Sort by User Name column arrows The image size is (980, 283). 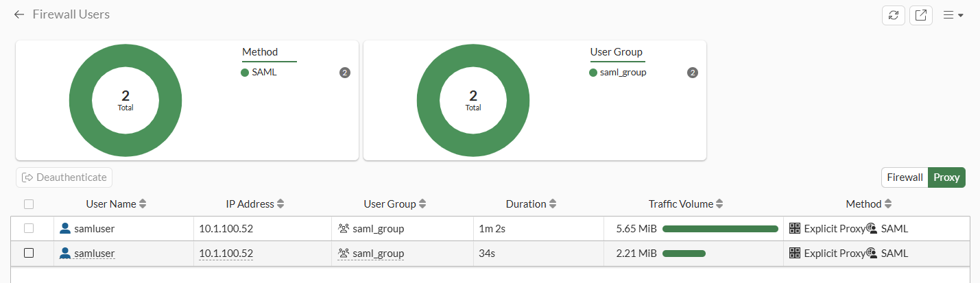[143, 204]
